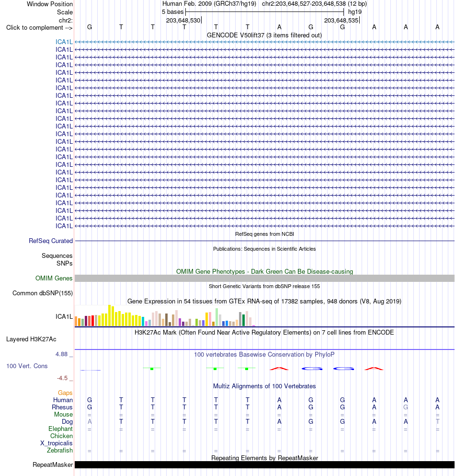
Task: Click the Sequences track label
Action: 57,255
